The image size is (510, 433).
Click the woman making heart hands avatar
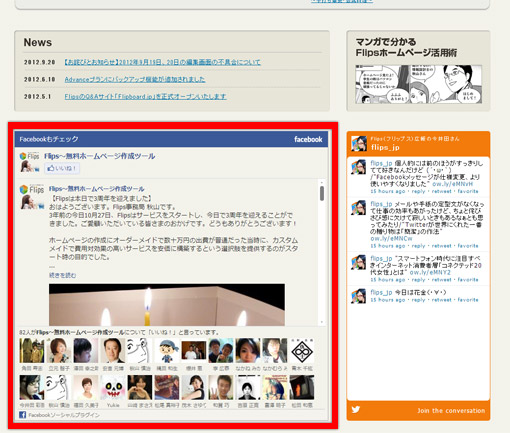coord(140,387)
